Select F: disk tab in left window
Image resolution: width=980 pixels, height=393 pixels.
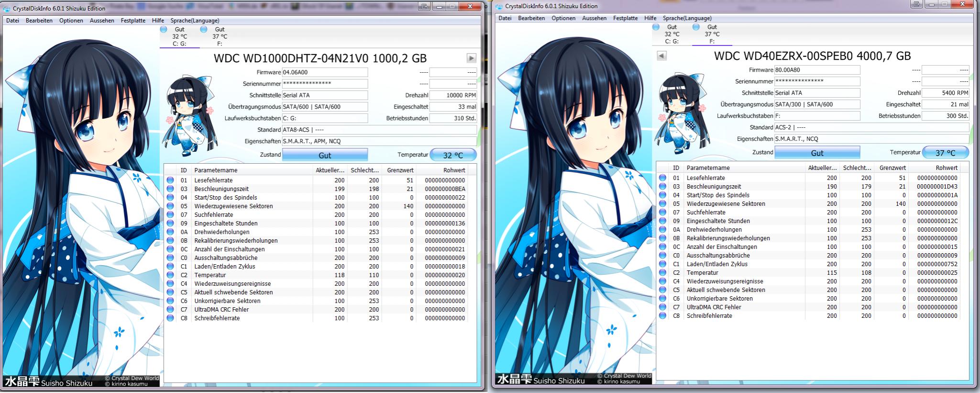pos(220,36)
